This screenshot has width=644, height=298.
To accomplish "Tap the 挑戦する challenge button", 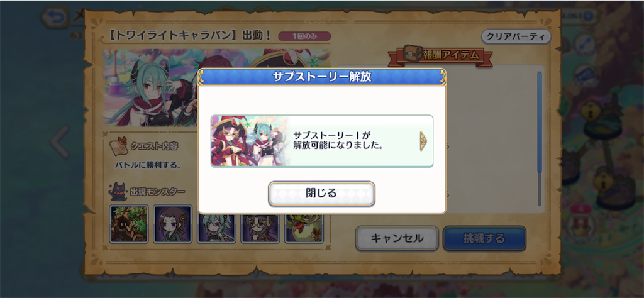I will coord(484,238).
